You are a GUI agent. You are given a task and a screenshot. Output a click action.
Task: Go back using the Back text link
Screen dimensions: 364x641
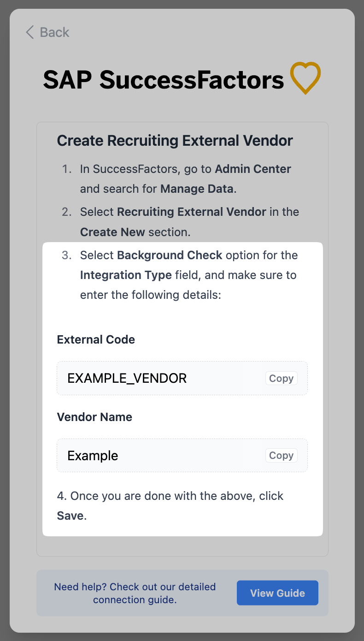[54, 32]
